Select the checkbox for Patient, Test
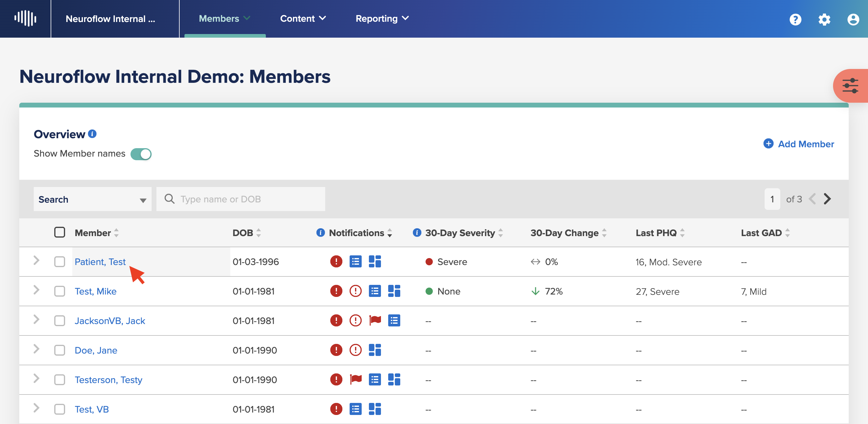The width and height of the screenshot is (868, 424). tap(60, 261)
